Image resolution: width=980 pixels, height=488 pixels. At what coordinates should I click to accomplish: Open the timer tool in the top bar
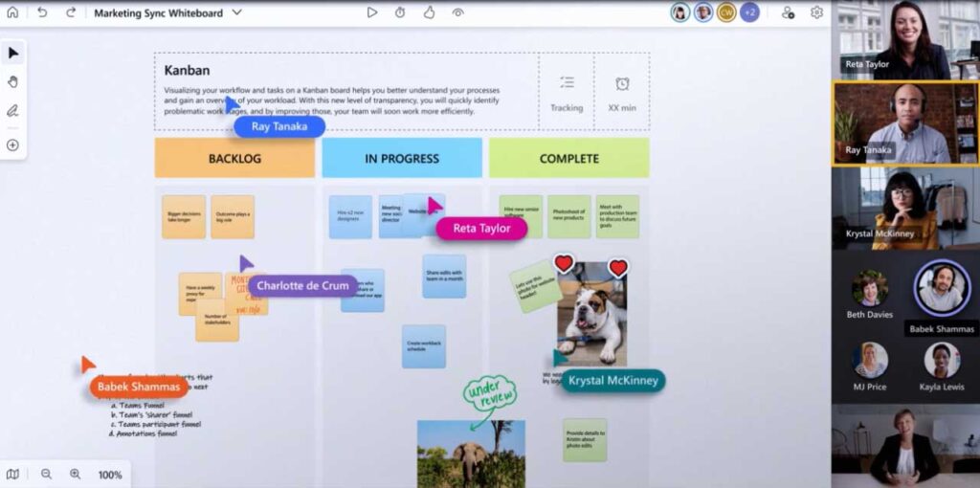pyautogui.click(x=400, y=12)
